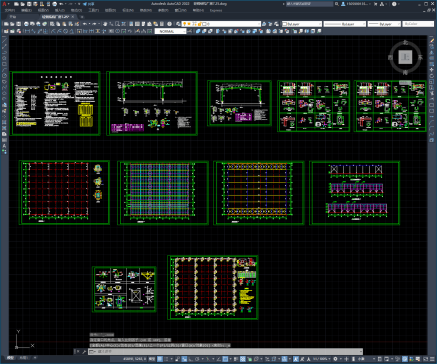Open ViewCube WCS dropdown below compass
This screenshot has width=437, height=364.
[x=405, y=82]
